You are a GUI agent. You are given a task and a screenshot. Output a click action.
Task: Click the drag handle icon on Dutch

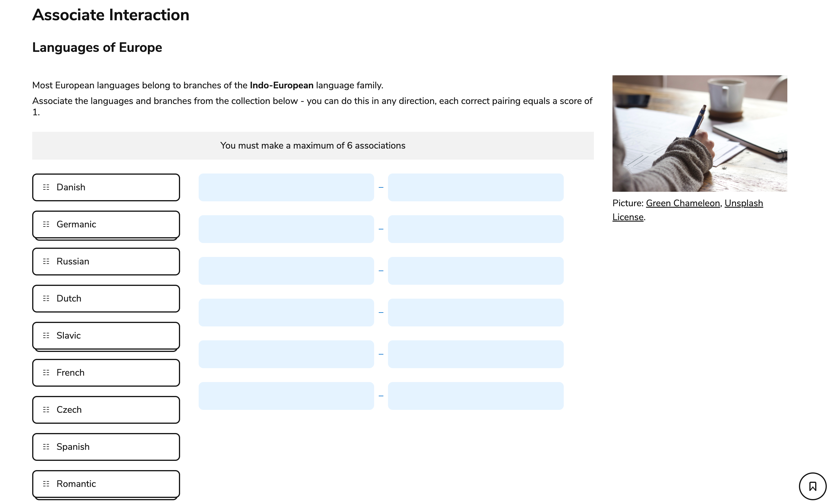point(46,298)
